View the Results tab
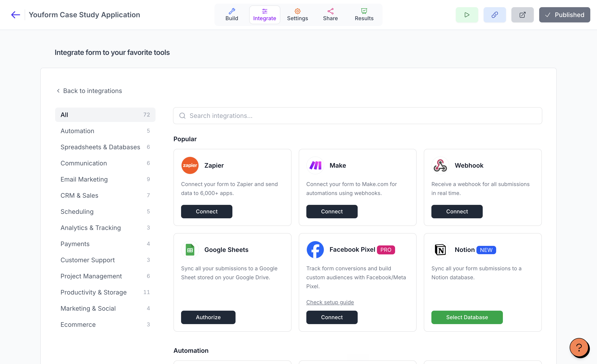 coord(364,15)
